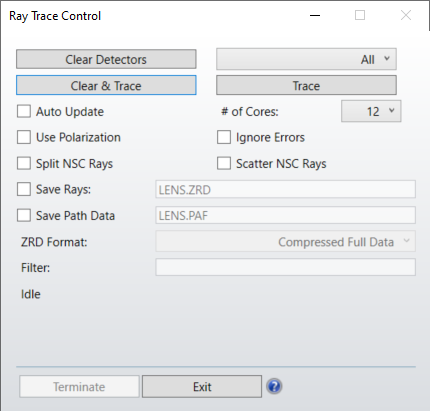Click into the Filter text field
Viewport: 430px width, 411px height.
pyautogui.click(x=285, y=267)
